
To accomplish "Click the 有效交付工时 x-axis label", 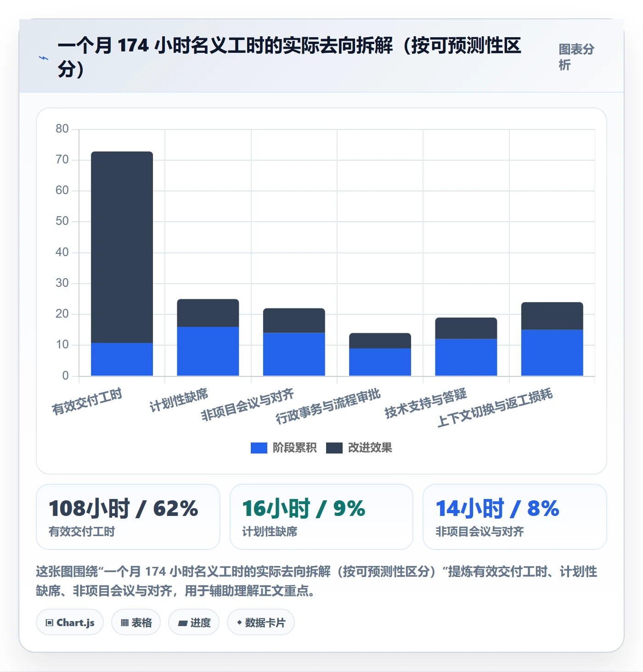I will (87, 401).
